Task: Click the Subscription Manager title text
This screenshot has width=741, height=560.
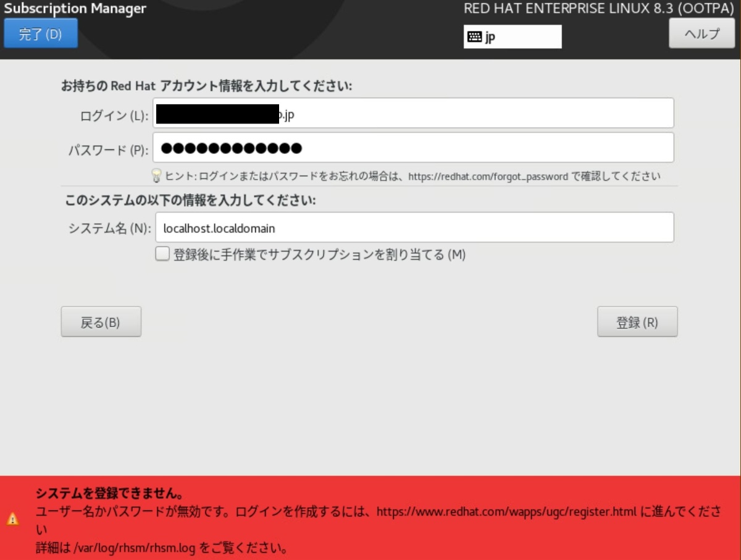Action: (75, 9)
